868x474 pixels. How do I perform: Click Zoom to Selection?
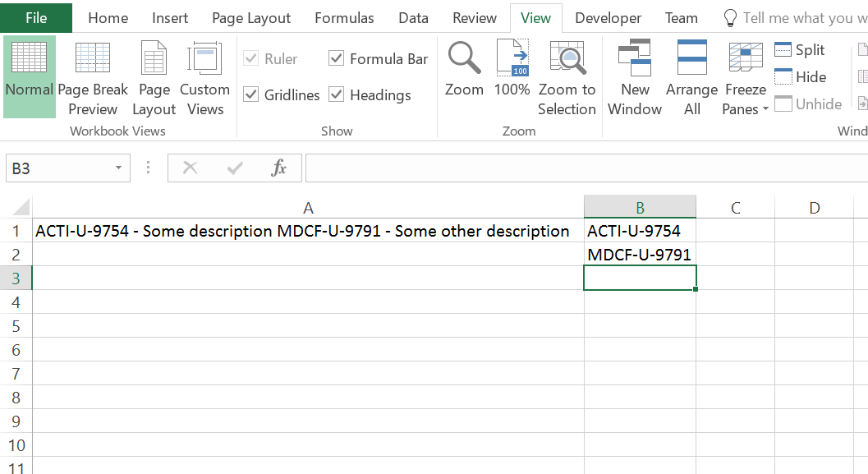point(567,76)
